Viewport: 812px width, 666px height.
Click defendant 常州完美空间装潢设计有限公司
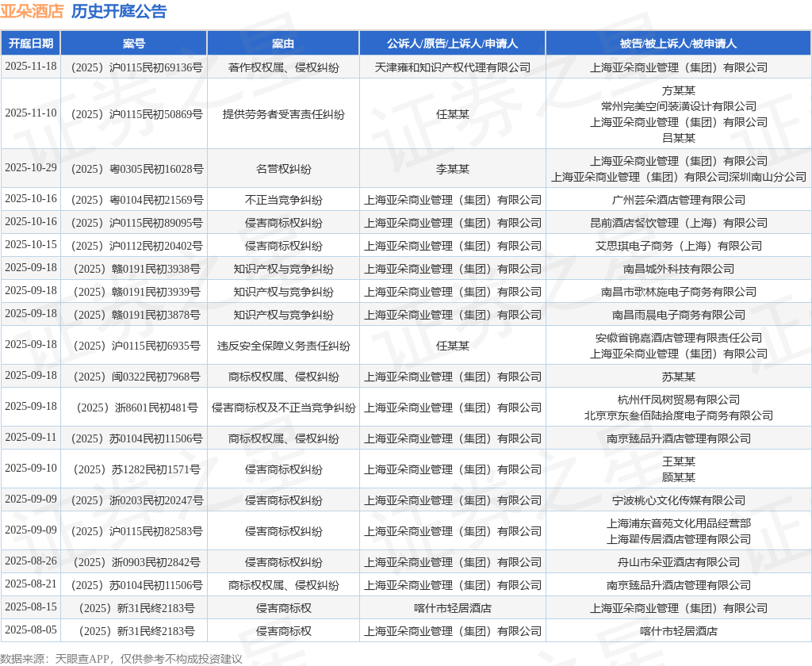679,106
